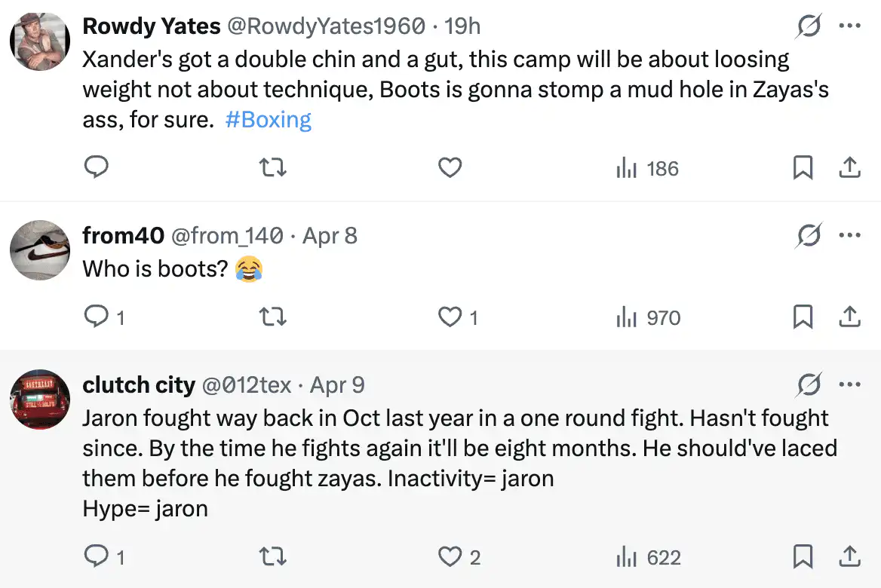881x588 pixels.
Task: View analytics showing 970 views
Action: (x=649, y=317)
